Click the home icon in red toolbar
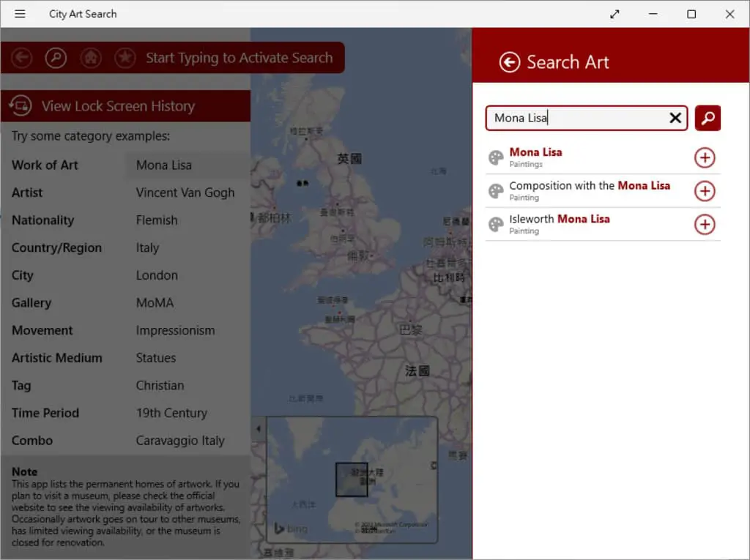Image resolution: width=750 pixels, height=560 pixels. tap(90, 58)
